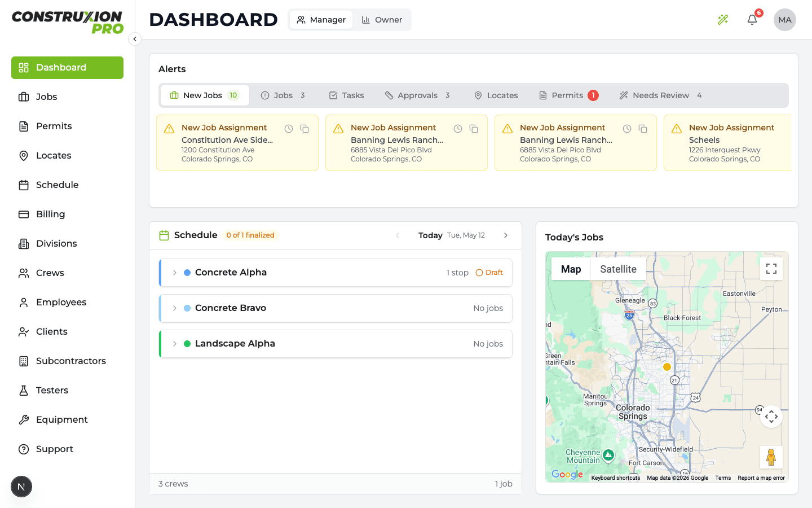
Task: Open the Jobs page in sidebar
Action: [x=67, y=97]
